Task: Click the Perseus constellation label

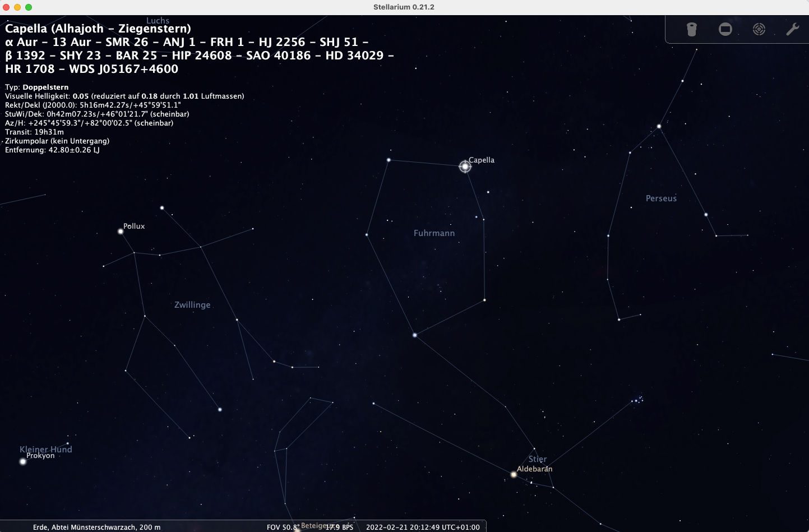Action: point(661,198)
